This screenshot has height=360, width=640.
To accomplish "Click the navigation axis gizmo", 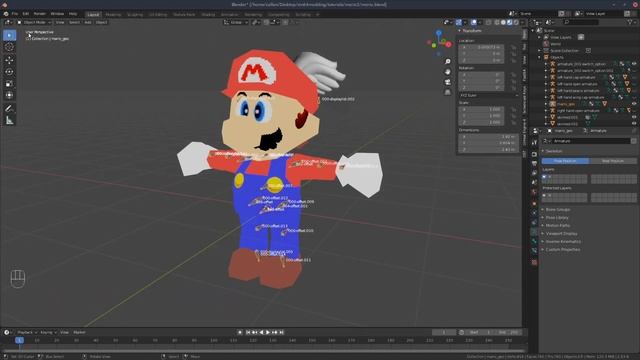I will point(438,42).
